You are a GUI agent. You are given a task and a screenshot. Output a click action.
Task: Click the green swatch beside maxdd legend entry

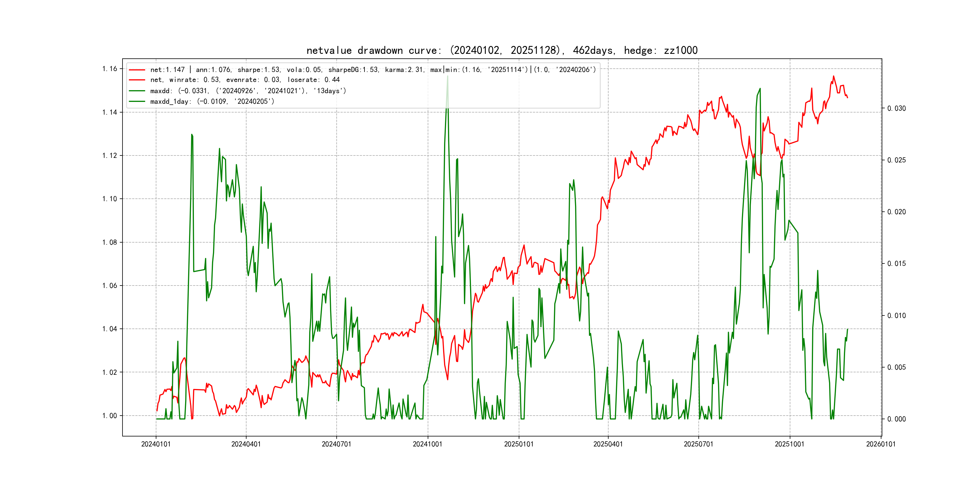tap(137, 90)
